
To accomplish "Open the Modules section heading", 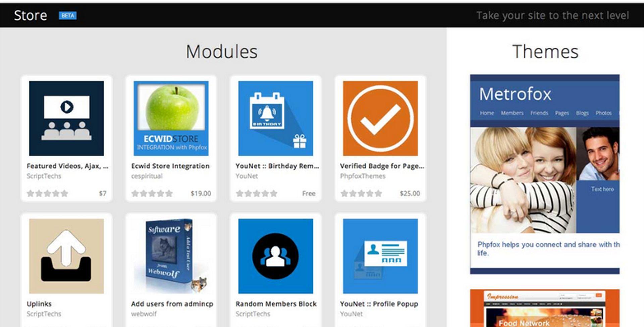I will (x=222, y=52).
